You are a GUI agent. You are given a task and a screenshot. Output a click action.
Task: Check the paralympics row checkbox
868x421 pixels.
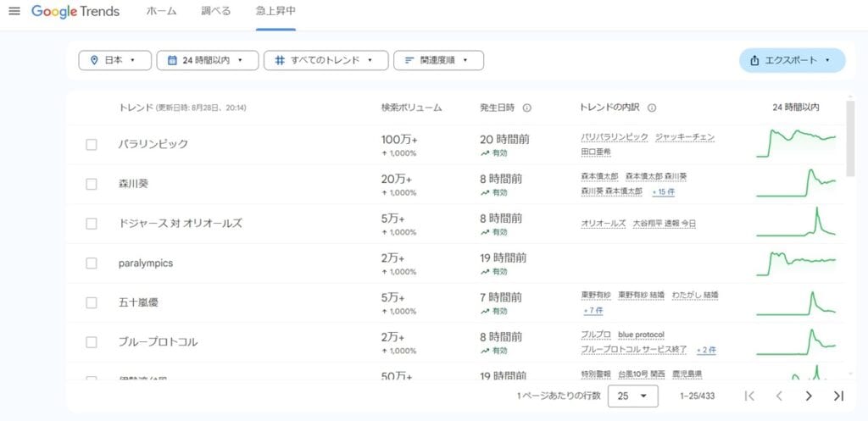click(92, 263)
